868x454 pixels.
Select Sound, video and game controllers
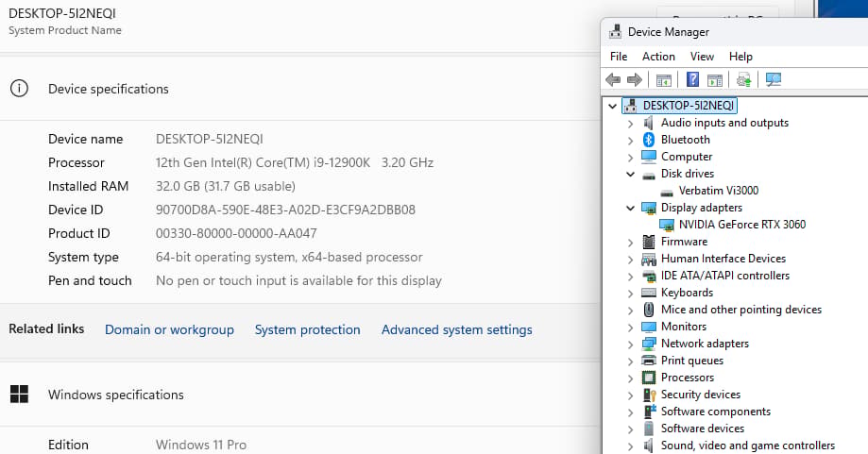pyautogui.click(x=747, y=446)
